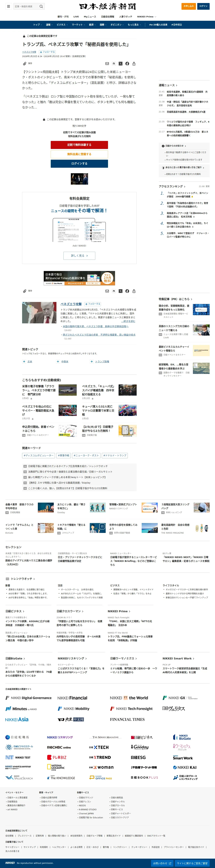Screen dimensions: 215x868
Task: Select the #ディスコムボビュレーター keyword tag
Action: 38,456
